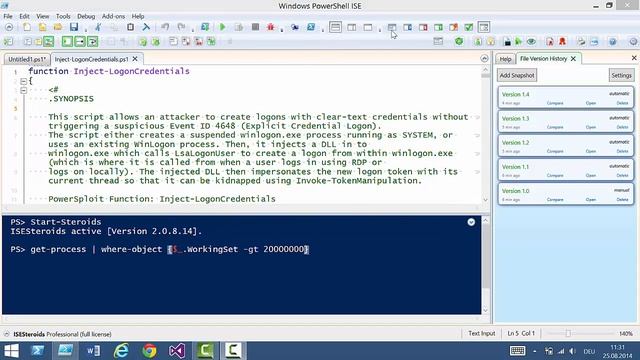Open the View menu
Image resolution: width=640 pixels, height=360 pixels.
pos(42,16)
